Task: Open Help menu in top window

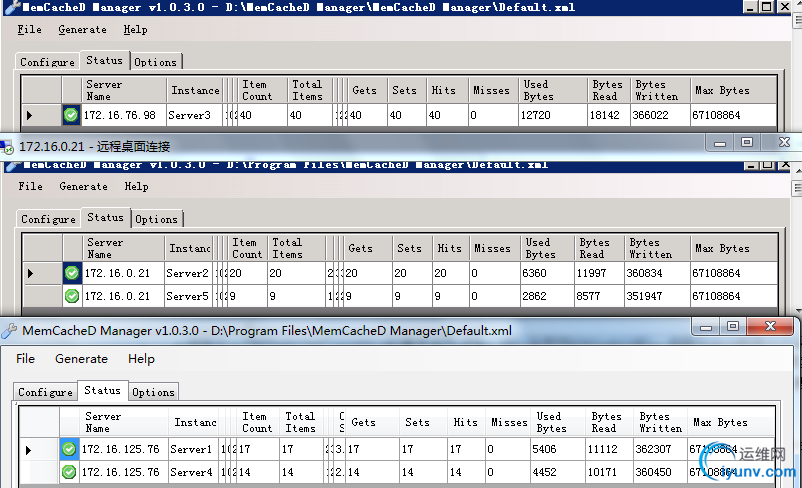Action: coord(136,30)
